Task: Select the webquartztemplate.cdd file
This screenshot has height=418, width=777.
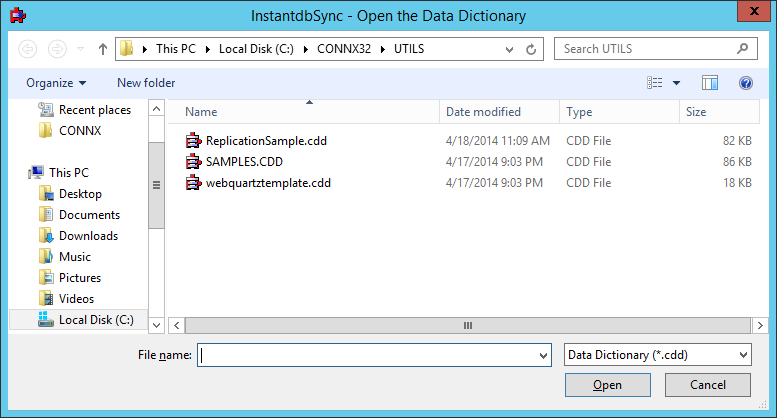Action: [x=268, y=183]
